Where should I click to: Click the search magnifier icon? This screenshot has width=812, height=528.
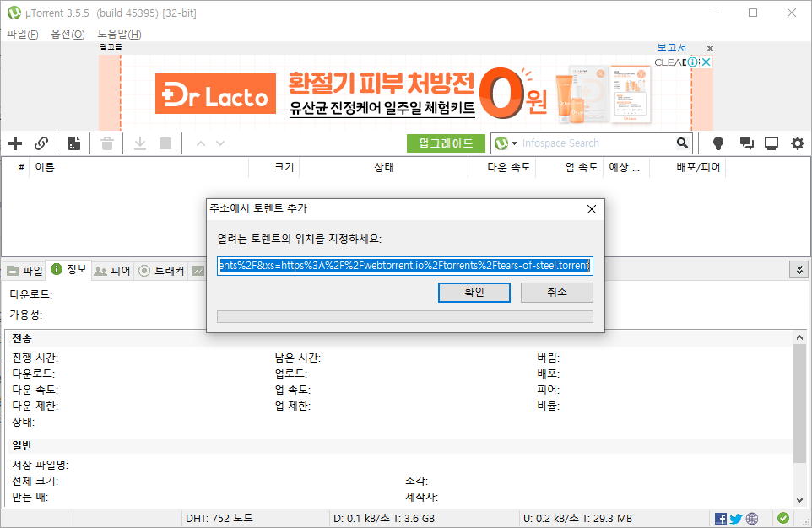click(x=683, y=143)
